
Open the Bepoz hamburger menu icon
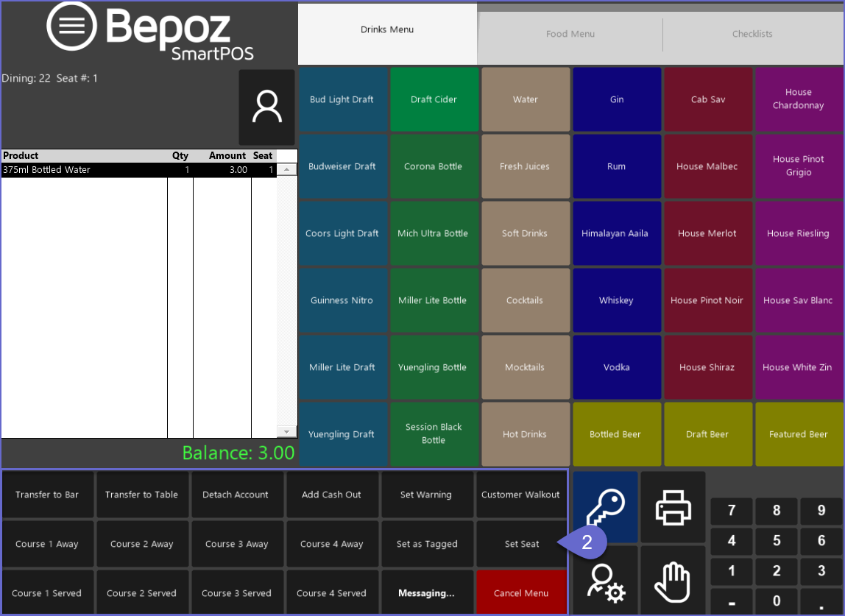click(71, 26)
